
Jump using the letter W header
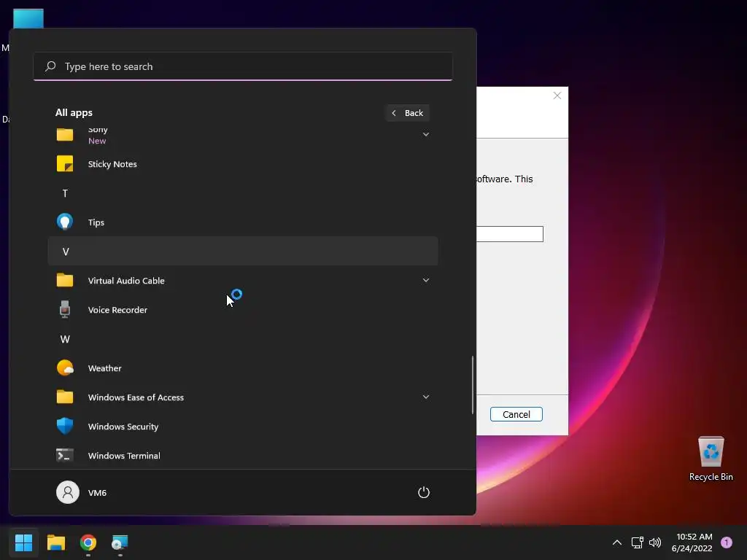click(65, 339)
